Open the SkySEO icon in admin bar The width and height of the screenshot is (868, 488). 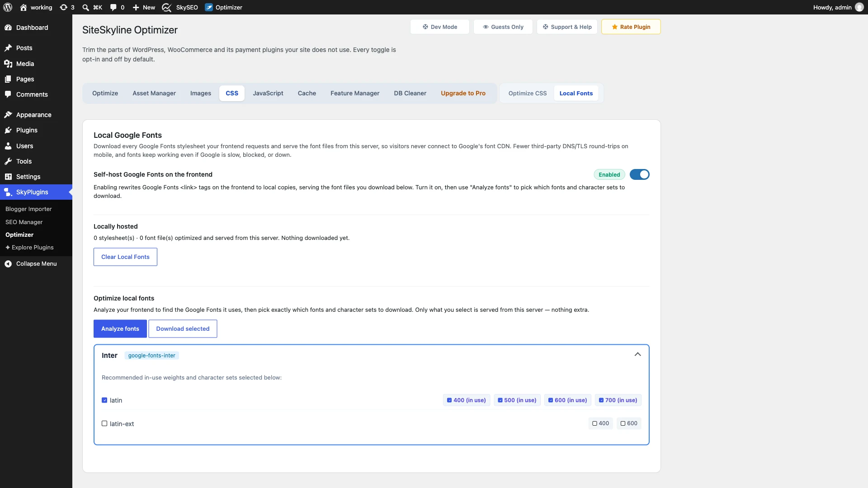[166, 7]
